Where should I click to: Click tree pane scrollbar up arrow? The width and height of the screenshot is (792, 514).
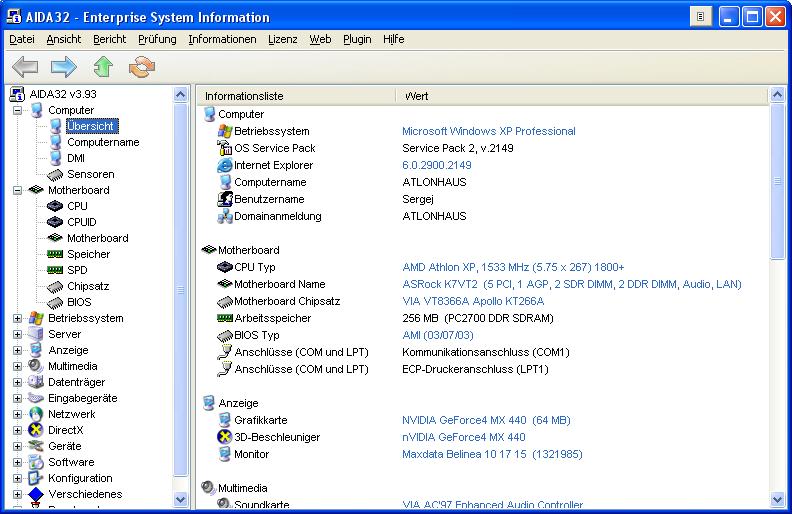tap(180, 94)
